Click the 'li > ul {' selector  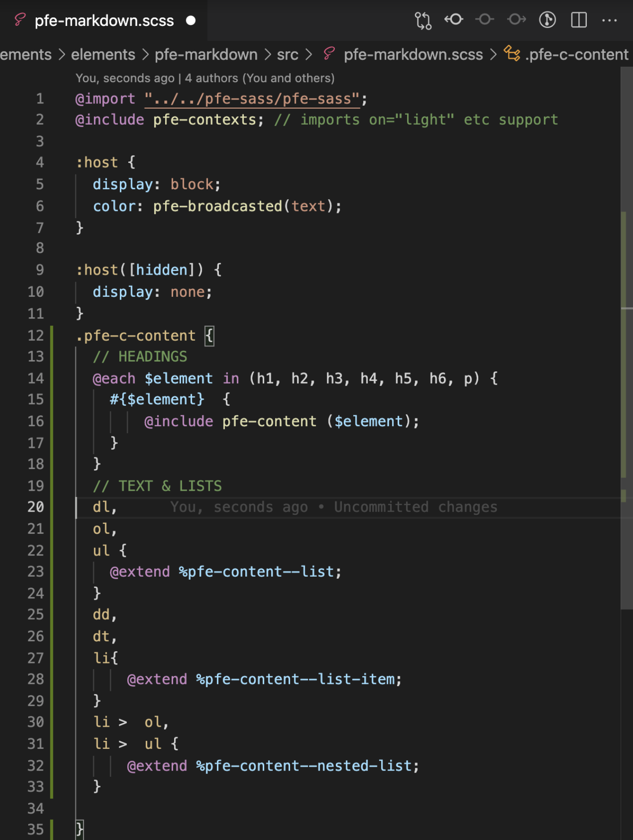pyautogui.click(x=136, y=744)
